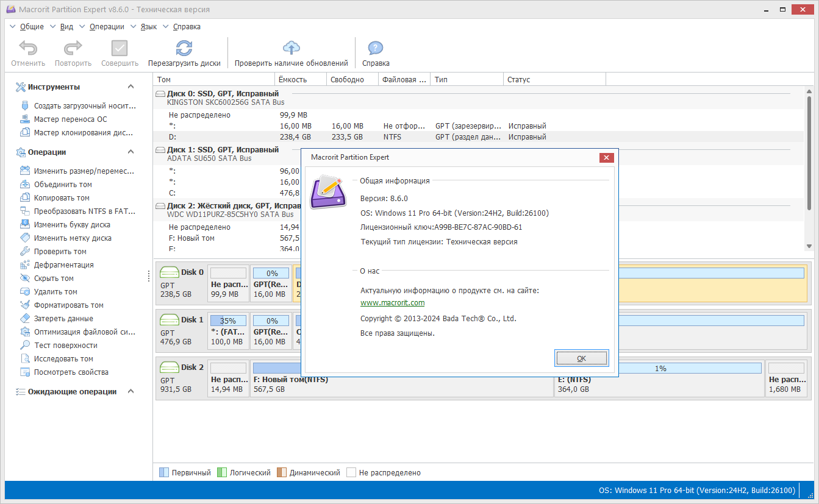Screen dimensions: 819x504
Task: Click the Статус column header
Action: tap(554, 80)
